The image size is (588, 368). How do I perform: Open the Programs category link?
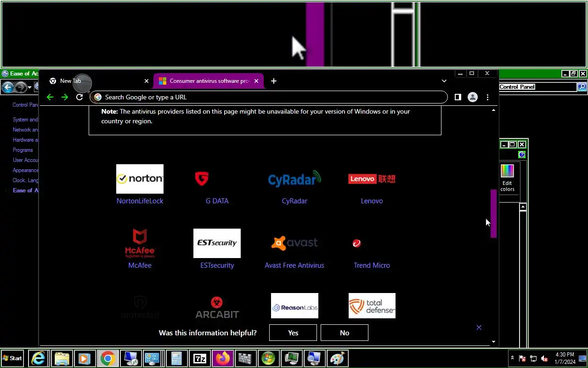click(23, 150)
